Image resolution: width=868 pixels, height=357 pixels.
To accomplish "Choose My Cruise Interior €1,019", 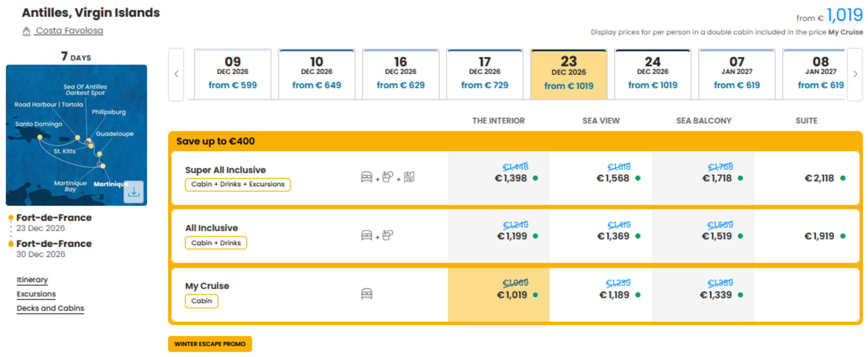I will click(x=499, y=295).
